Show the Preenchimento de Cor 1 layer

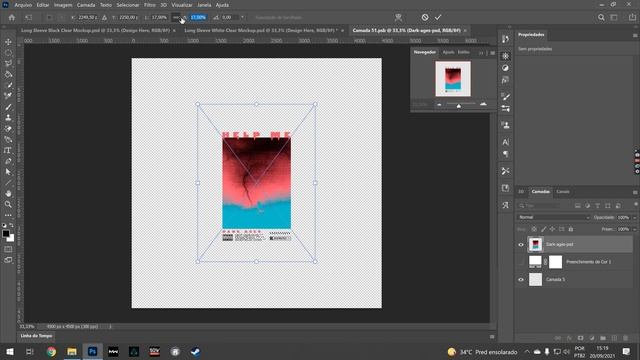point(521,262)
